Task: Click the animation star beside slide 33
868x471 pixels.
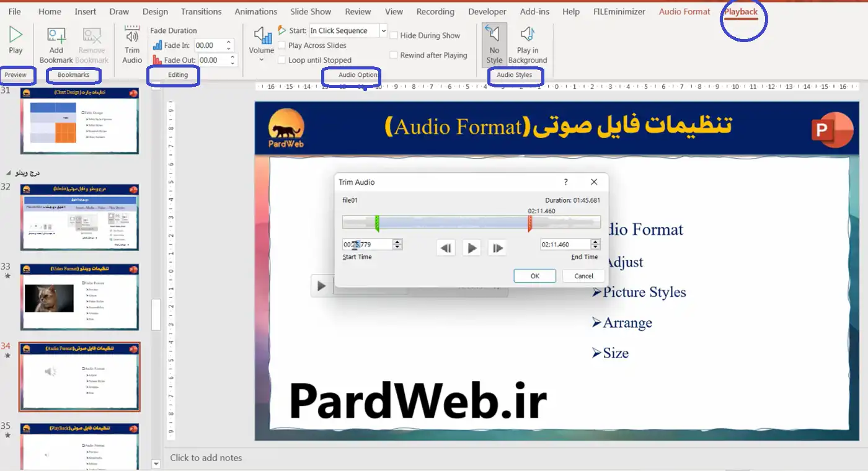Action: click(7, 276)
